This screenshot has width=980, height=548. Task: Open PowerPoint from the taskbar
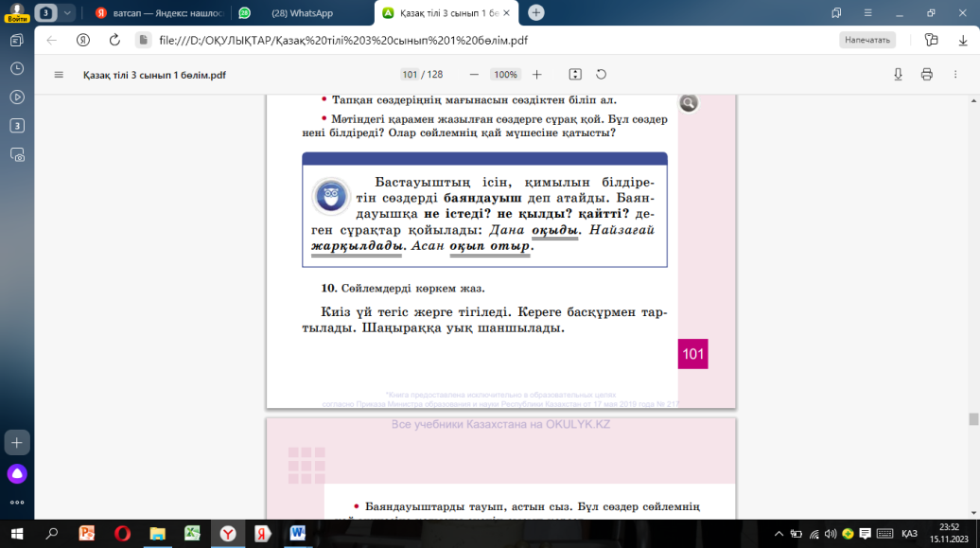[87, 534]
